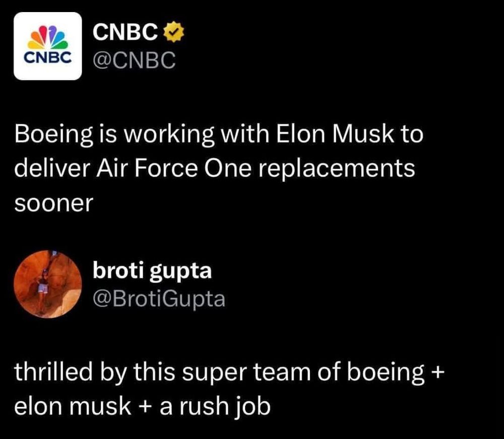Click the CNBC wordmark inside the avatar
Viewport: 504px width, 439px height.
point(48,57)
